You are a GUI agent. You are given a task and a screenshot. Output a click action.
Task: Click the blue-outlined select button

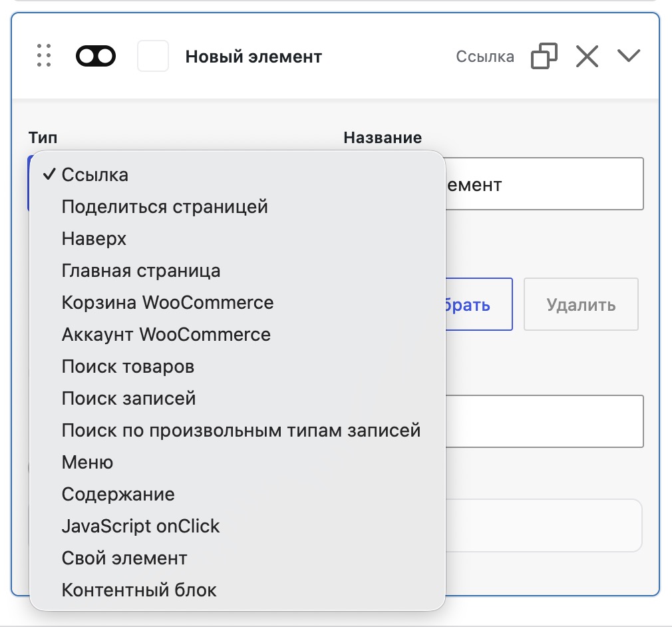pyautogui.click(x=478, y=304)
